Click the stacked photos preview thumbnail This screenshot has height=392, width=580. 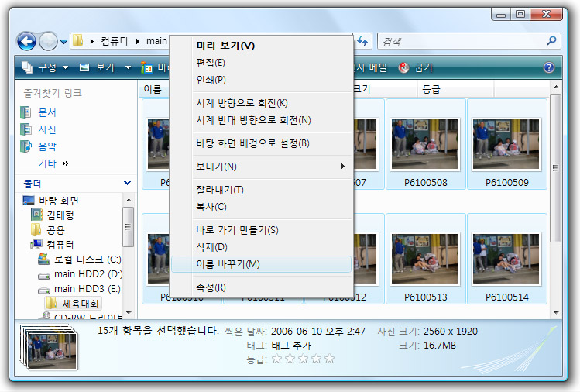tap(49, 347)
